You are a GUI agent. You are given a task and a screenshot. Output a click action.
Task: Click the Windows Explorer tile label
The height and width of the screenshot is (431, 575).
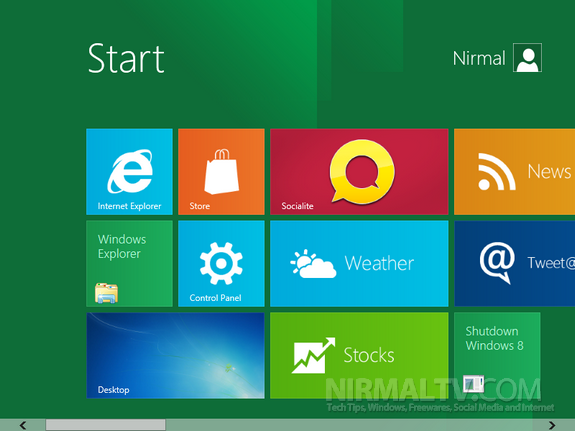point(122,246)
